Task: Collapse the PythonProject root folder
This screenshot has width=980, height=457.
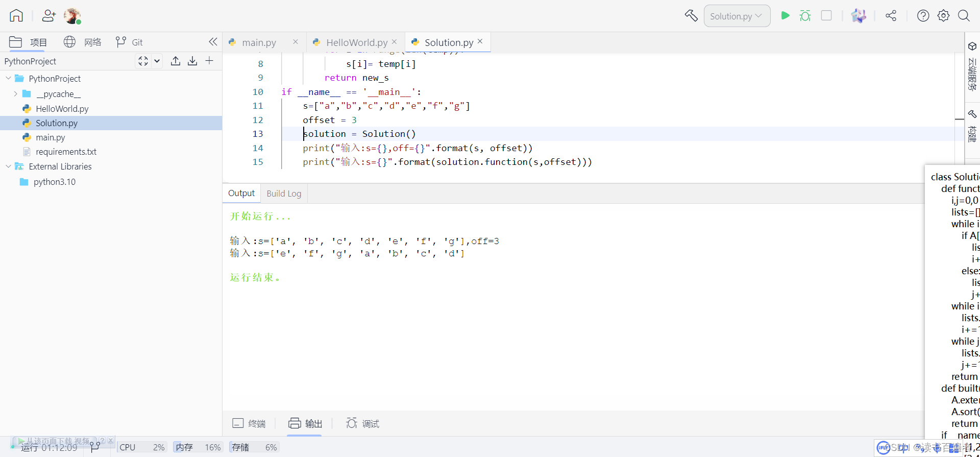Action: coord(8,79)
